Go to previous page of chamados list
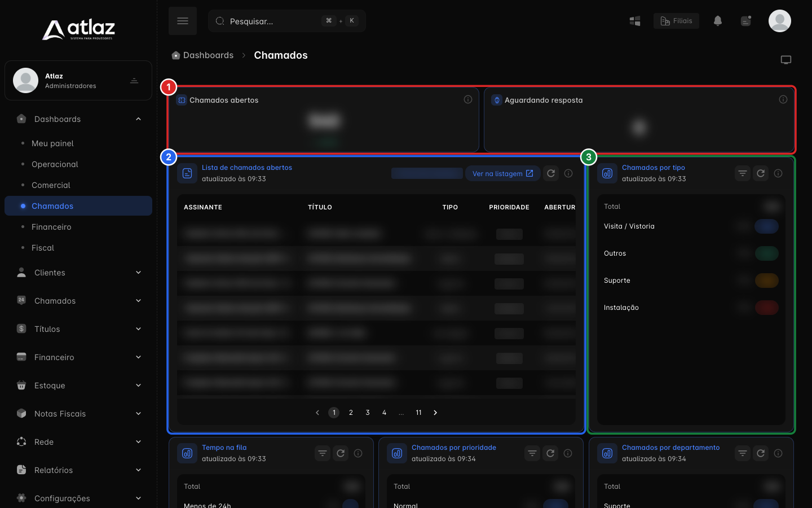This screenshot has height=508, width=812. tap(317, 413)
